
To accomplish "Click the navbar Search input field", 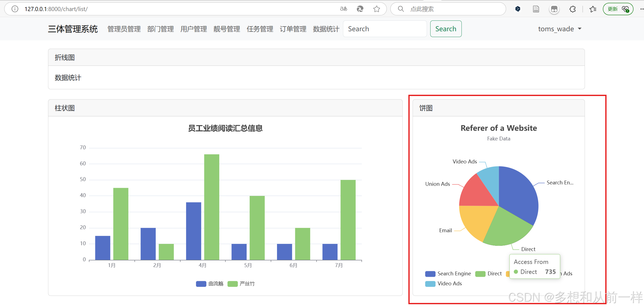I will (x=384, y=29).
